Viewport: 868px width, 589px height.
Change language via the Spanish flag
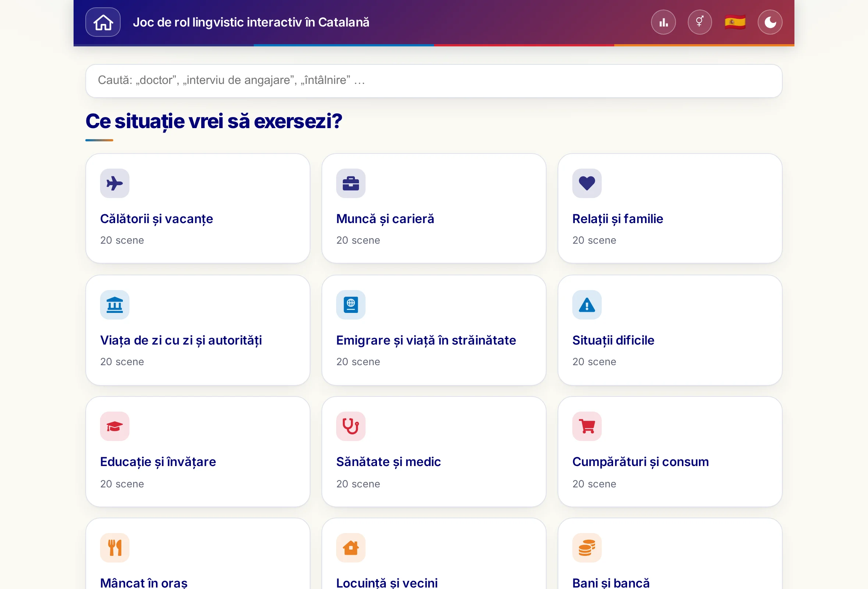[x=735, y=22]
